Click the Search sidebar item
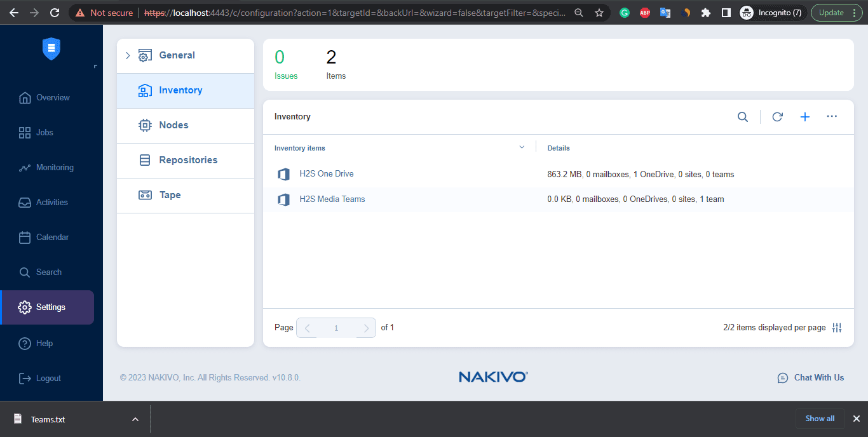 (40, 272)
